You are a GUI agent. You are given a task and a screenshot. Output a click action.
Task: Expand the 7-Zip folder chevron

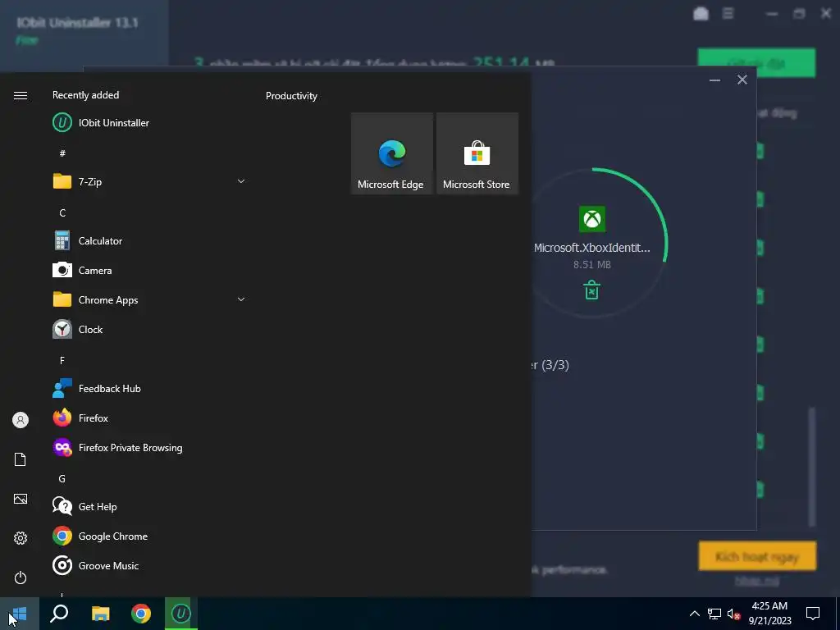241,181
